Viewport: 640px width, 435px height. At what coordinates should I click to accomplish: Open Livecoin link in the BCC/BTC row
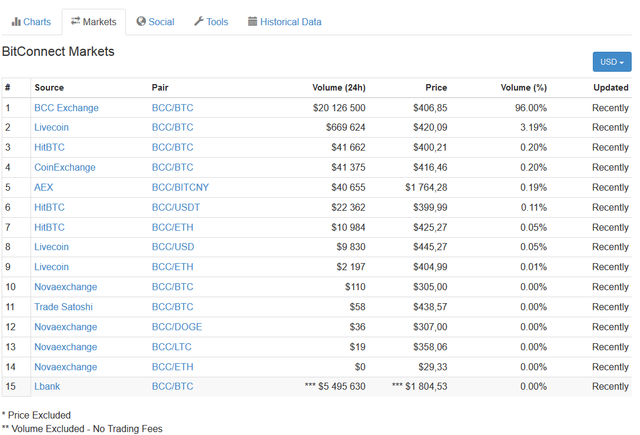pyautogui.click(x=51, y=127)
